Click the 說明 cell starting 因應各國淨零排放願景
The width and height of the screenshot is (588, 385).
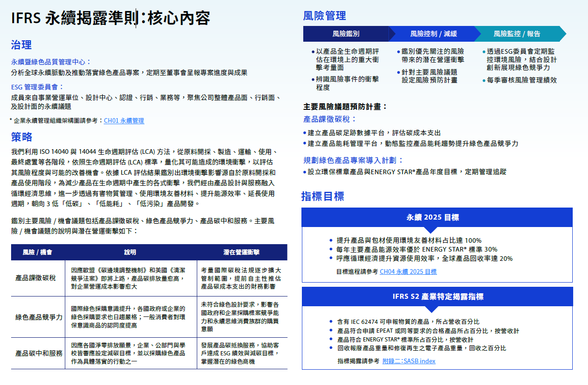128,353
